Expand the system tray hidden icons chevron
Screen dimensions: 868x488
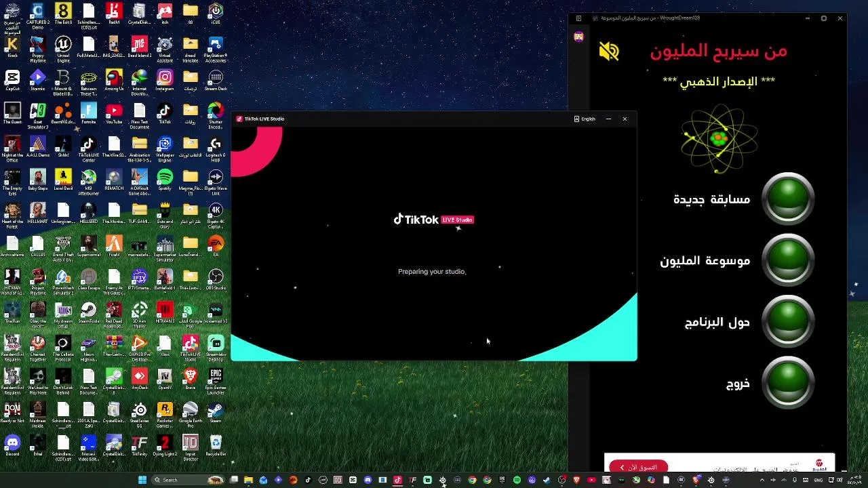pos(763,480)
